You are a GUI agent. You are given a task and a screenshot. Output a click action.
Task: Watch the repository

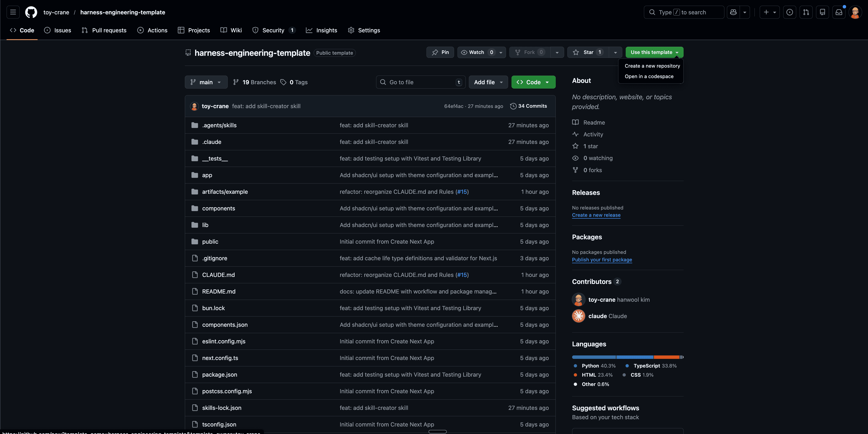(477, 52)
